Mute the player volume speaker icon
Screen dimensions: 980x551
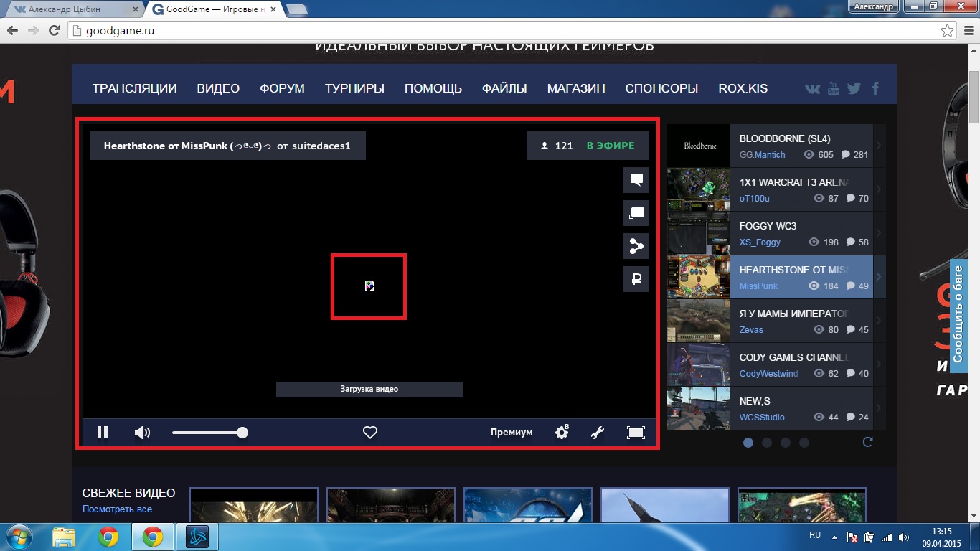(143, 433)
